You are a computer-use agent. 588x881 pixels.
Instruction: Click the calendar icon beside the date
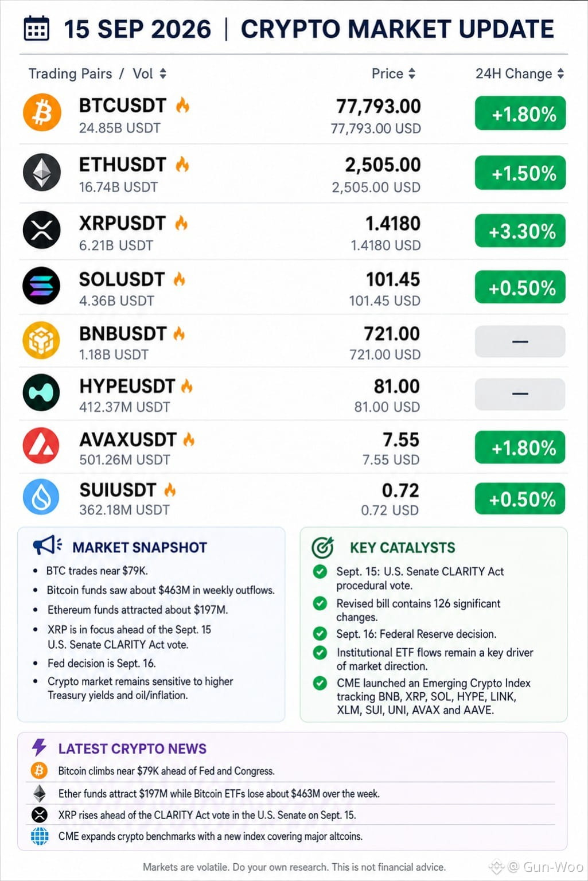pos(37,28)
